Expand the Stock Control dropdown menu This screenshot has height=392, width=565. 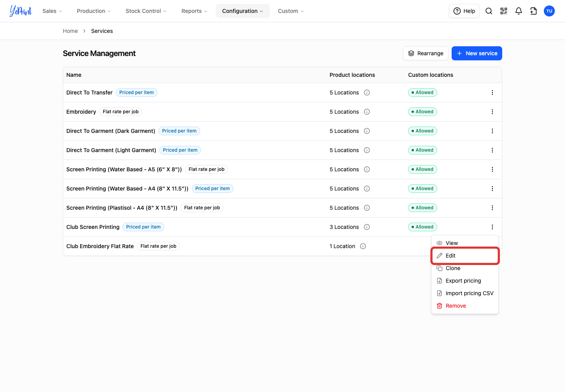(x=146, y=11)
